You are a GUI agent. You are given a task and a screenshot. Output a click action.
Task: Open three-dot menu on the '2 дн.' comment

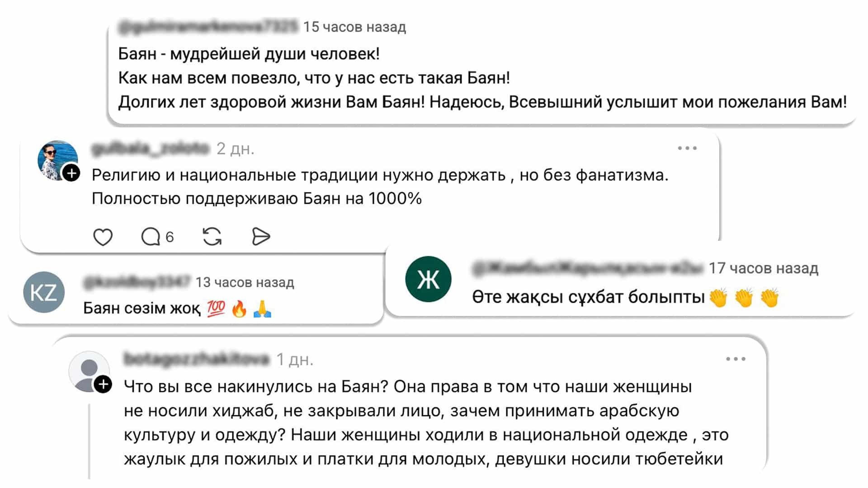click(x=687, y=148)
